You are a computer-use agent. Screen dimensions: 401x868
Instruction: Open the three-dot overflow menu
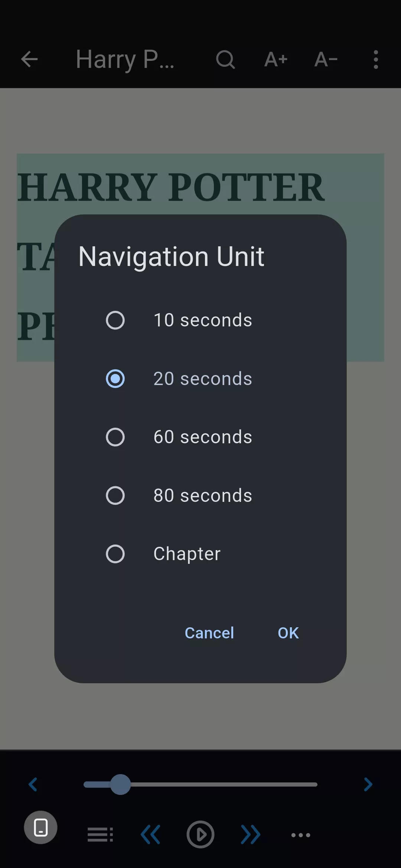coord(376,59)
